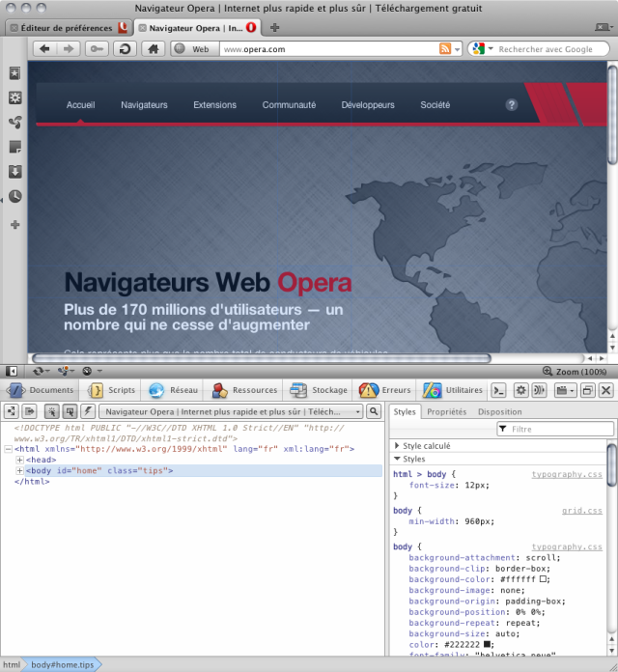618x672 pixels.
Task: Switch to the Propriétés side tab
Action: (x=446, y=412)
